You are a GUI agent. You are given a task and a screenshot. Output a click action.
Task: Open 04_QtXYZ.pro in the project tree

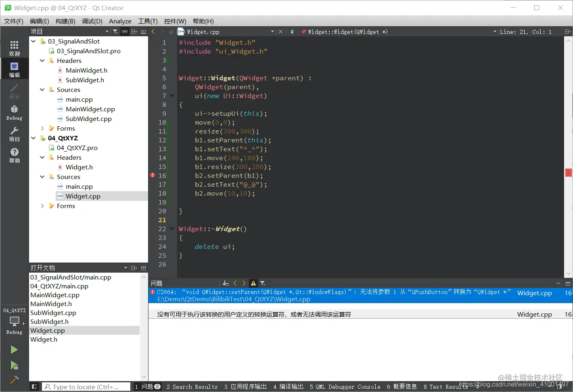pyautogui.click(x=77, y=148)
